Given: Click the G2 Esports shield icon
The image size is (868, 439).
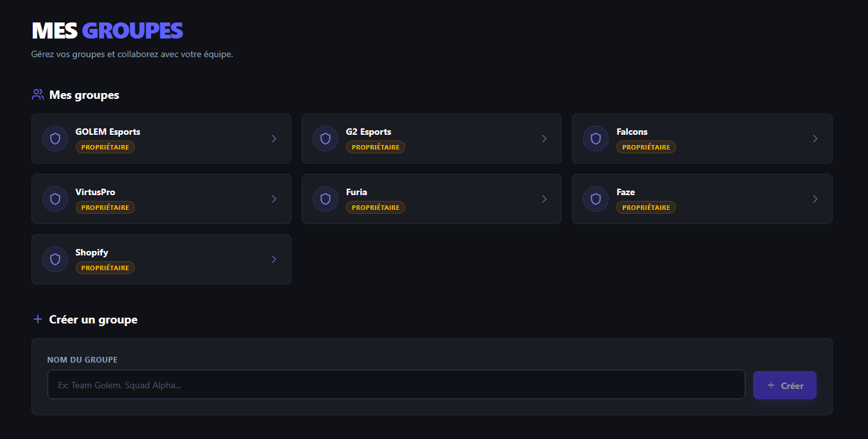Looking at the screenshot, I should pyautogui.click(x=325, y=138).
